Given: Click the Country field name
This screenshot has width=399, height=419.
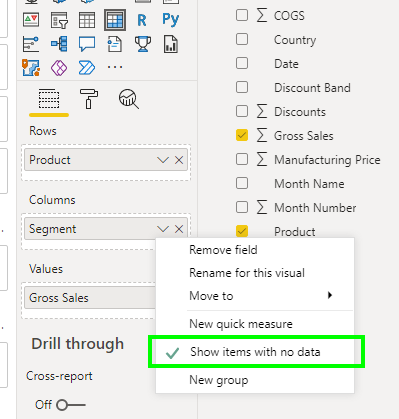Looking at the screenshot, I should (x=295, y=40).
